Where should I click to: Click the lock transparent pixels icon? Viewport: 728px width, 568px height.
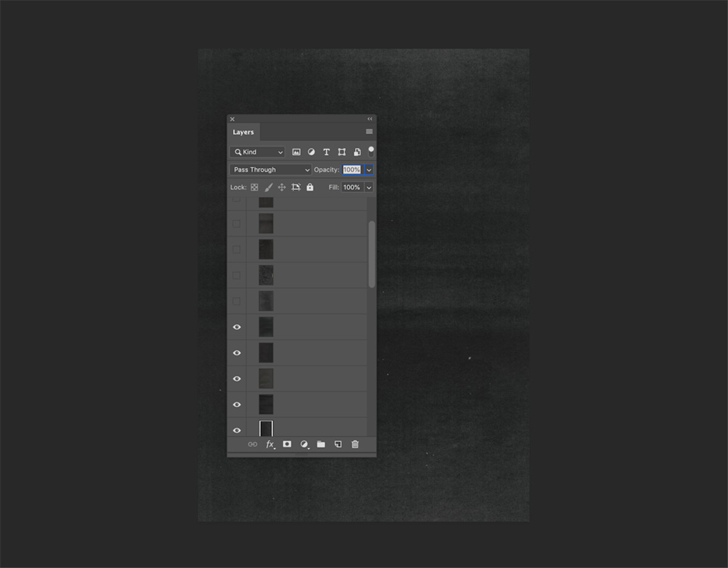254,187
